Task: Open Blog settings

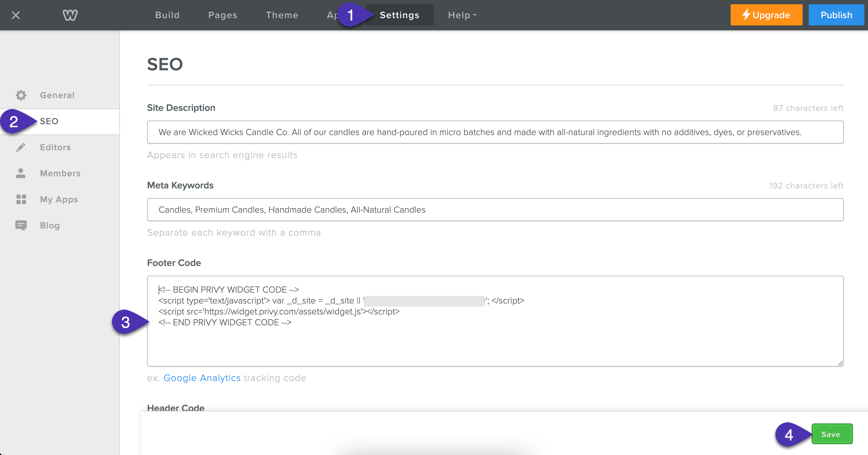Action: pyautogui.click(x=50, y=225)
